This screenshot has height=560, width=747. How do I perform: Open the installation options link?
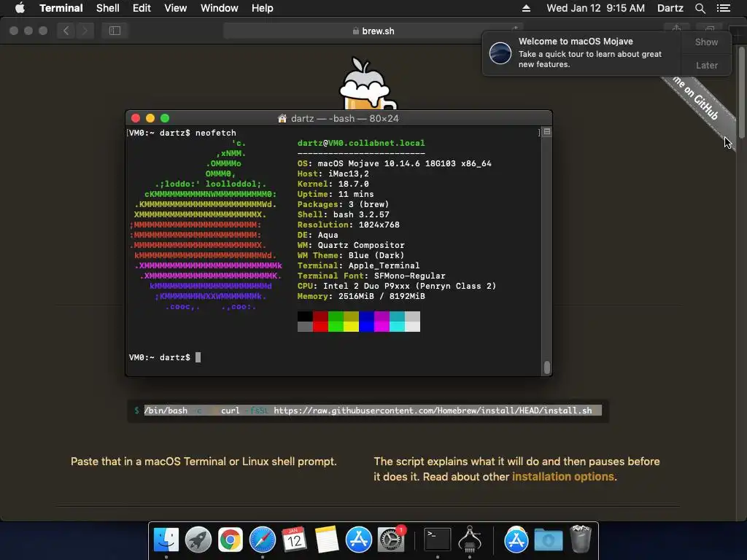[x=562, y=477]
